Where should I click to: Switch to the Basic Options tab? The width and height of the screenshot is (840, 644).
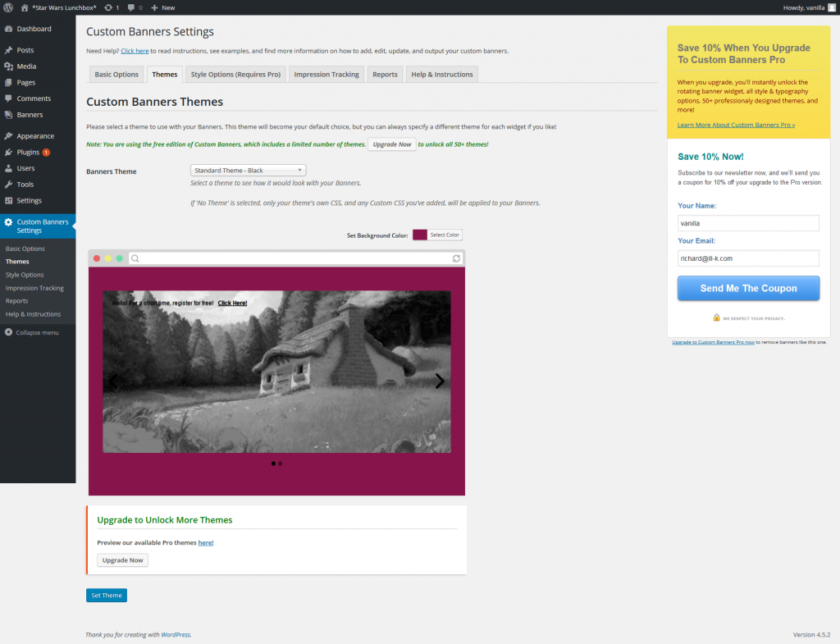point(116,75)
